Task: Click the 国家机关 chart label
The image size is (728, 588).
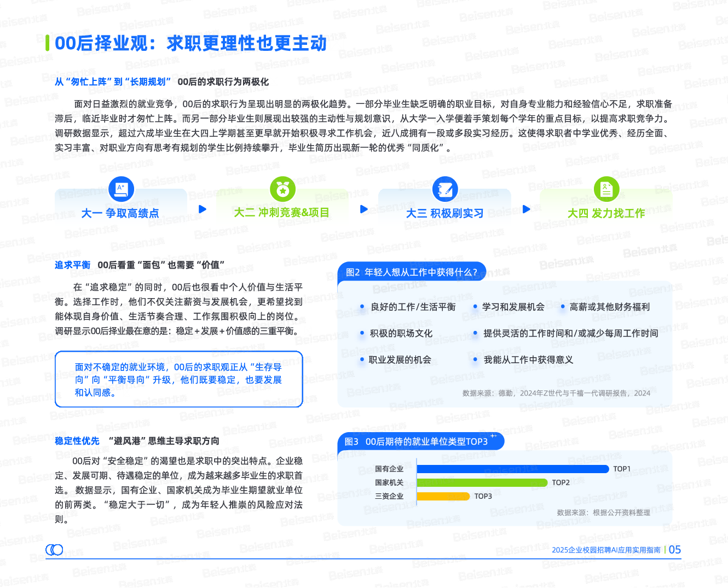Action: pyautogui.click(x=389, y=482)
